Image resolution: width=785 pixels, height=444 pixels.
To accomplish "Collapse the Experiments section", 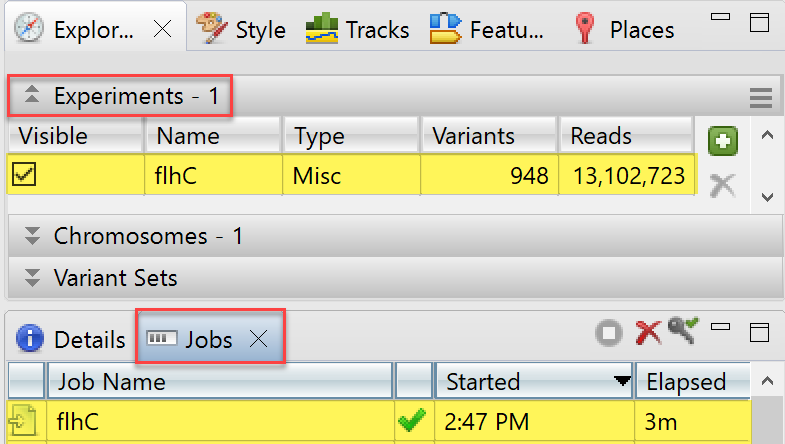I will (33, 97).
